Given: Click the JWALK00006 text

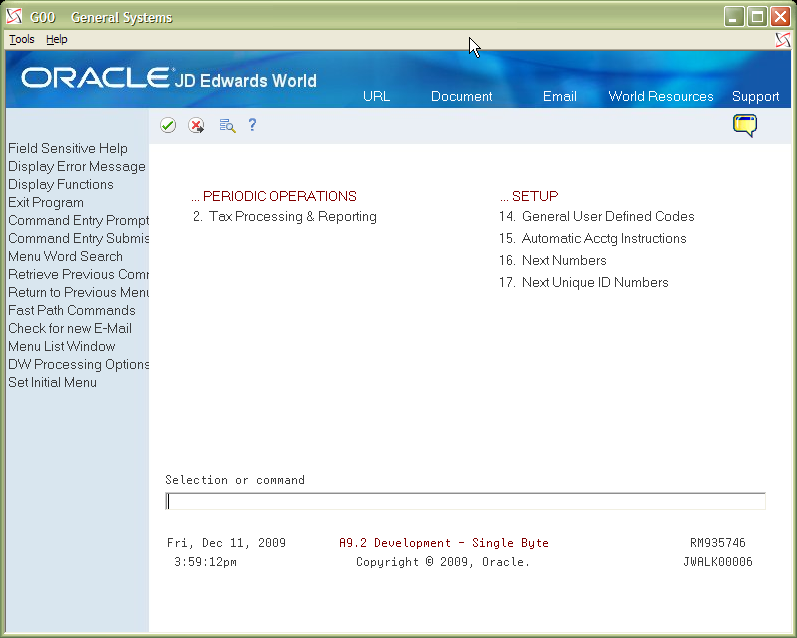Looking at the screenshot, I should (717, 562).
